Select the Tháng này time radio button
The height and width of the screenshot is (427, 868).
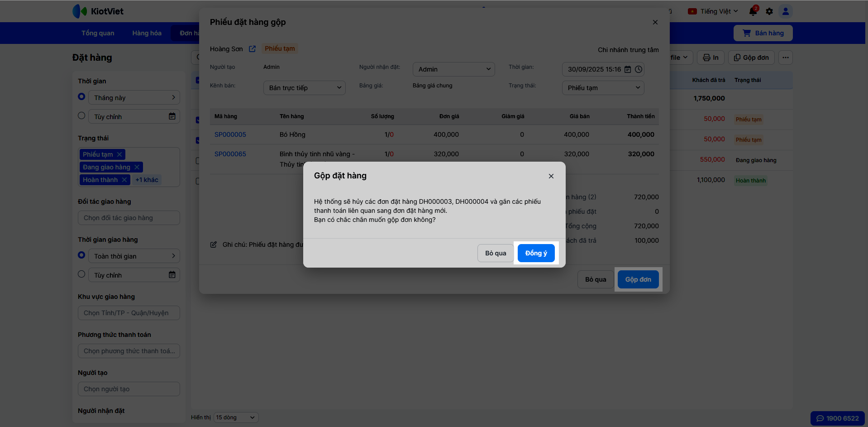pyautogui.click(x=81, y=97)
